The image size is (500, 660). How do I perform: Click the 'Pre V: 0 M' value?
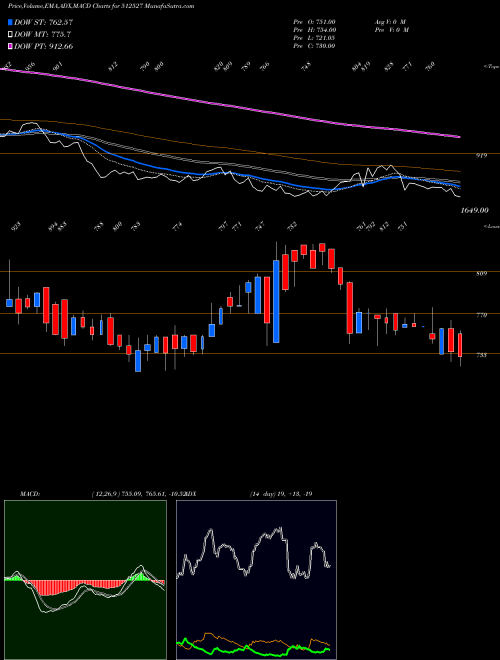coord(391,30)
